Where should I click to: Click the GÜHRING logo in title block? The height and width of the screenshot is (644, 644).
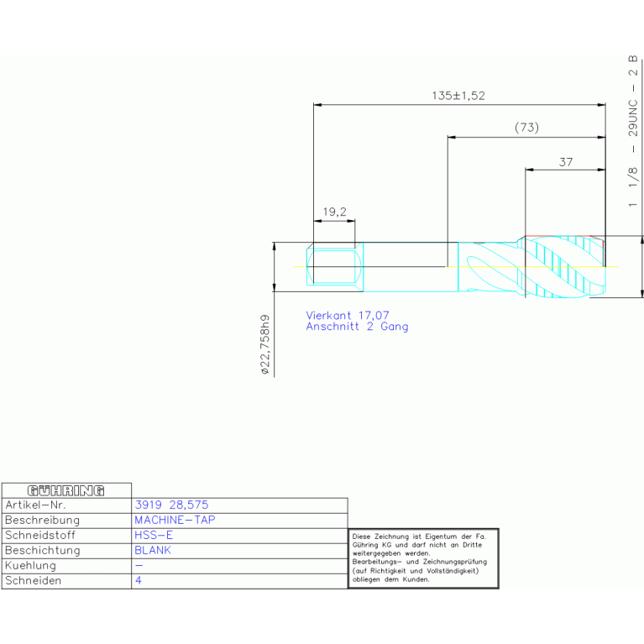click(x=66, y=491)
